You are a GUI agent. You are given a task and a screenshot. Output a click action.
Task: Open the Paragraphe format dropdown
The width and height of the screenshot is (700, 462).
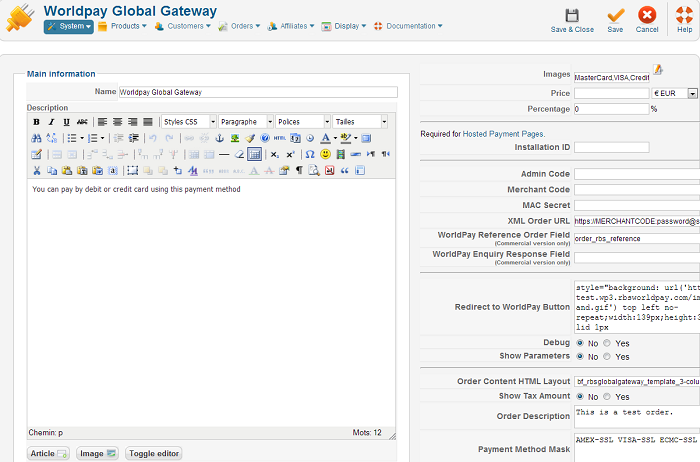246,122
